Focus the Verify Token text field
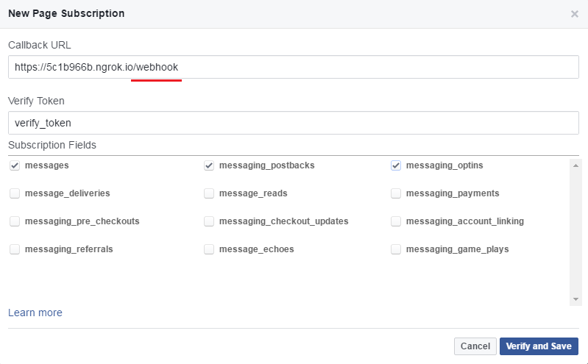 pos(294,123)
